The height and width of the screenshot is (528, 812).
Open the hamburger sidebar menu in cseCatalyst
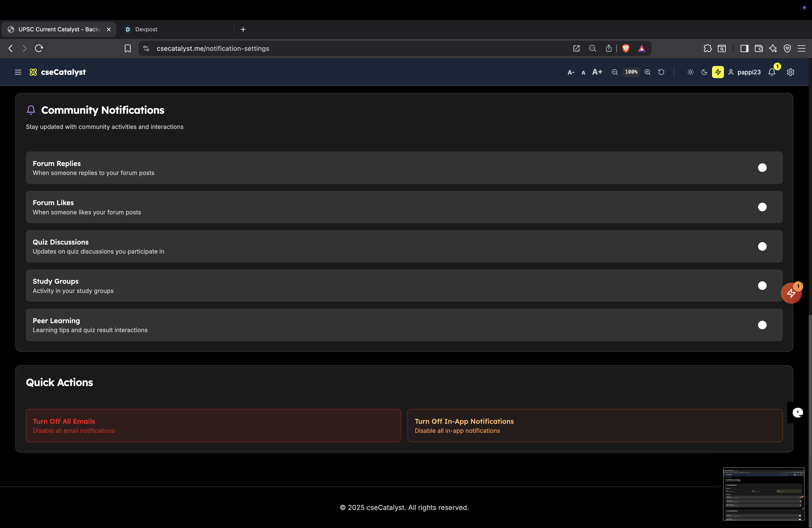[x=18, y=72]
